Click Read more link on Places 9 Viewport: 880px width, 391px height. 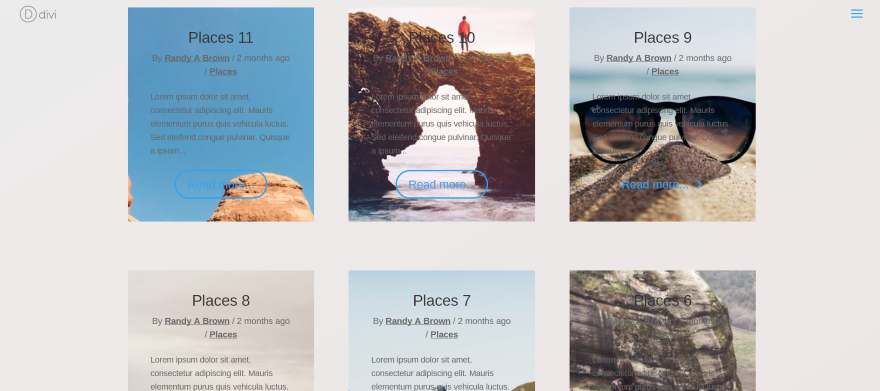tap(655, 185)
